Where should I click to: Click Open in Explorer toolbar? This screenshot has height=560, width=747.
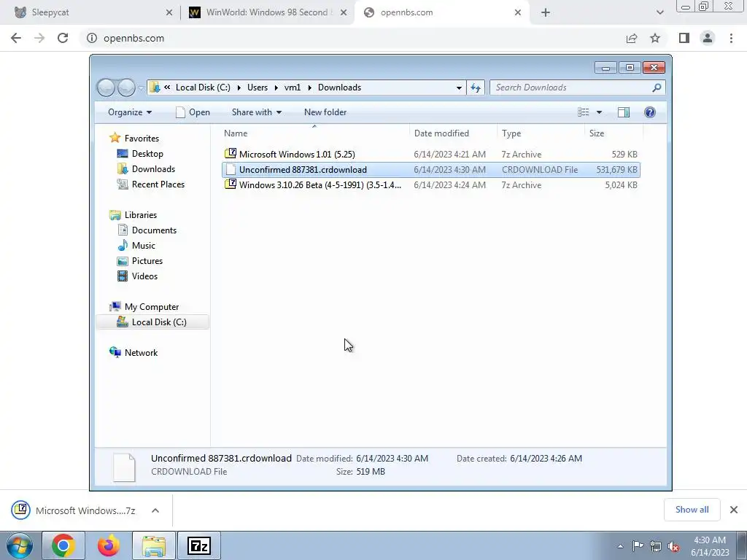[193, 112]
